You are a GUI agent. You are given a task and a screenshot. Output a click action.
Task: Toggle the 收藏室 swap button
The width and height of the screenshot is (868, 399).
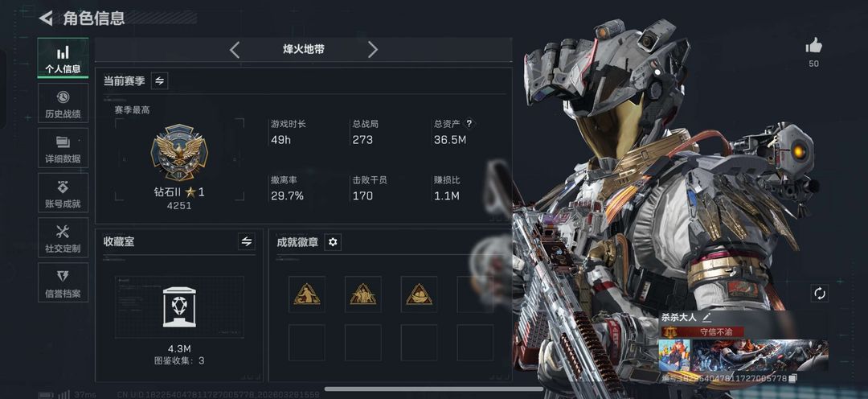pos(247,241)
